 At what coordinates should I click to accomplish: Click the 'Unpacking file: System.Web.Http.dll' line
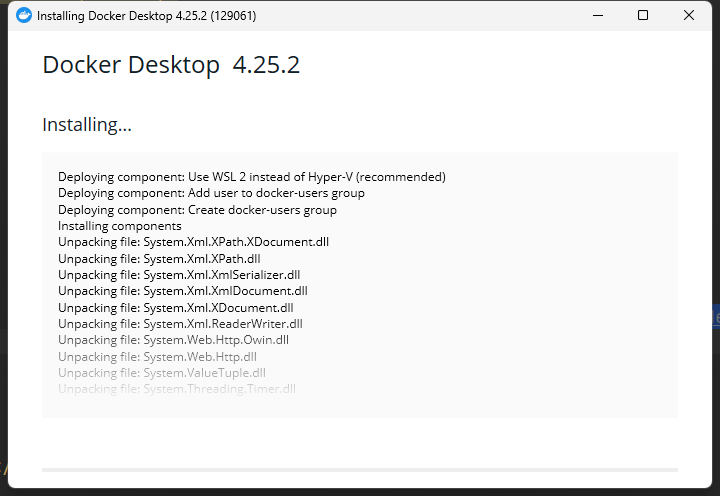coord(158,357)
